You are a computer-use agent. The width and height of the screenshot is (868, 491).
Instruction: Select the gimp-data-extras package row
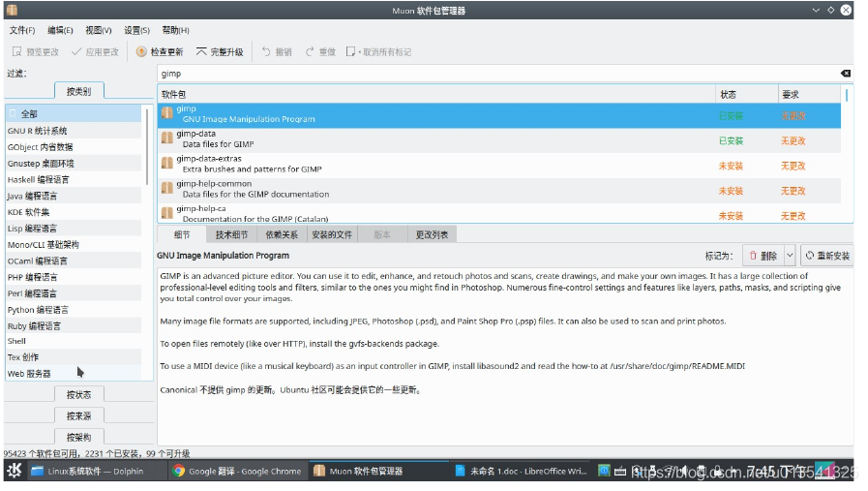[x=499, y=166]
